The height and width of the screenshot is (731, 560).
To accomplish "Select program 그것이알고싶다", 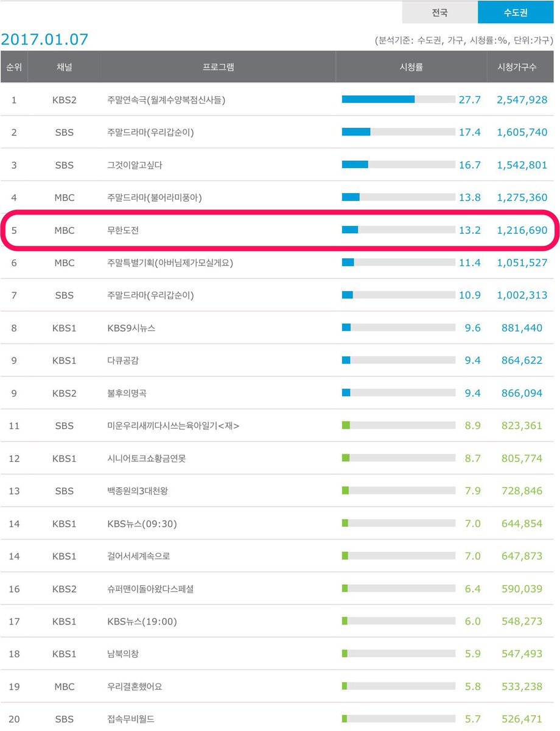I will click(x=135, y=164).
